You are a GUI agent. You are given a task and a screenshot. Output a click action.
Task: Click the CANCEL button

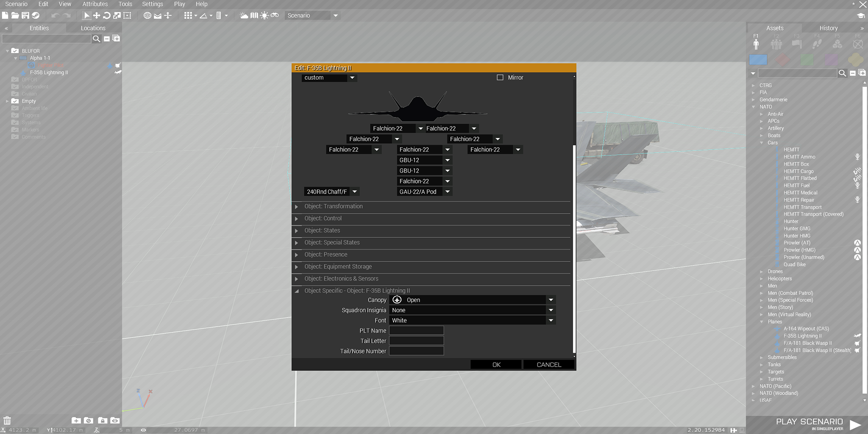click(548, 365)
